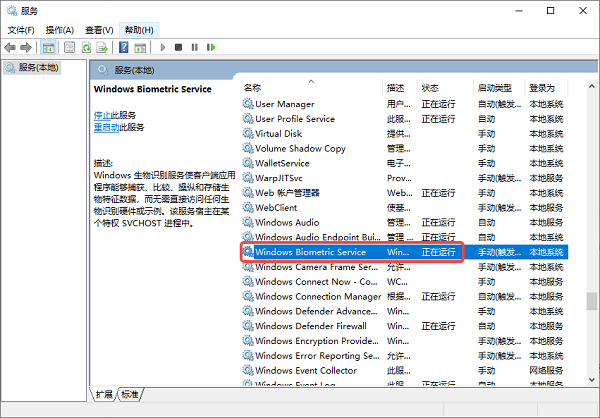This screenshot has width=600, height=418.
Task: Select the gear icon beside WalletService
Action: [248, 163]
